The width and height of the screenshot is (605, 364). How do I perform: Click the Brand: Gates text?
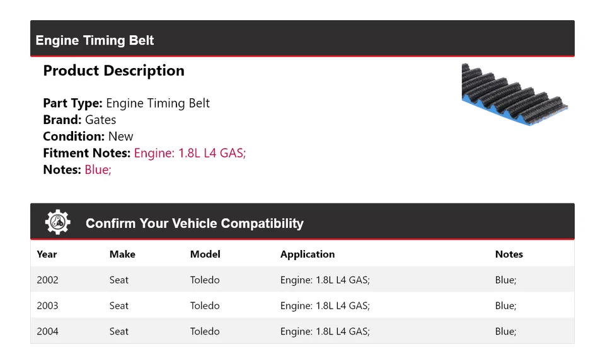click(79, 120)
